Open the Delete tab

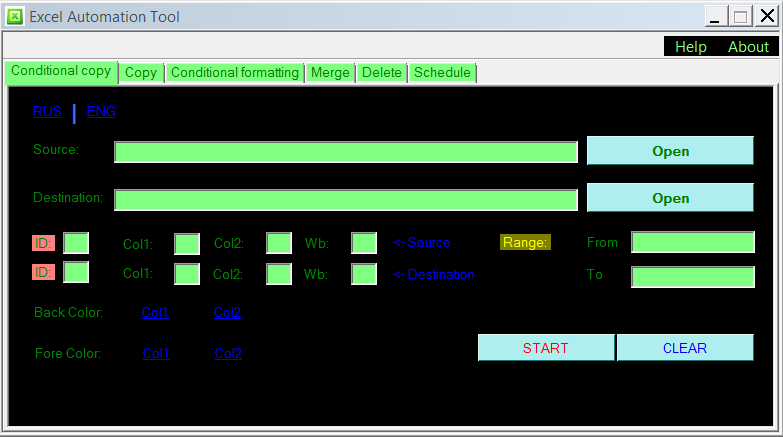tap(382, 73)
